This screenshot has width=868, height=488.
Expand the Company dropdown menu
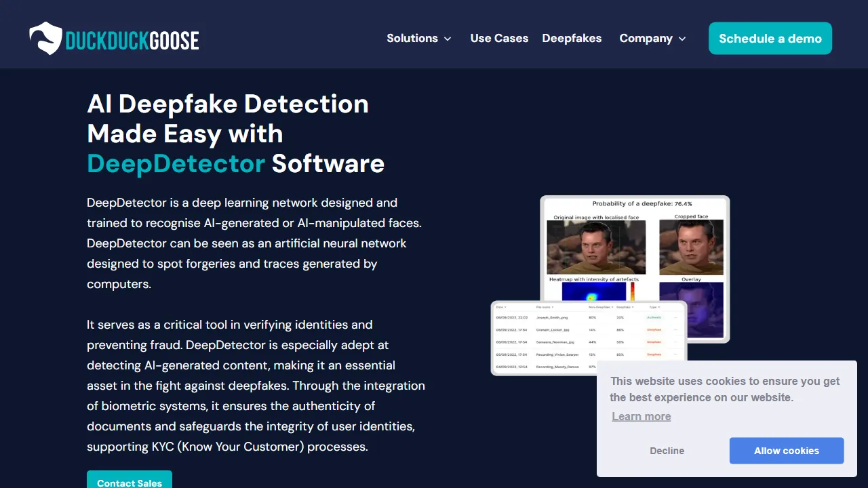pos(653,39)
